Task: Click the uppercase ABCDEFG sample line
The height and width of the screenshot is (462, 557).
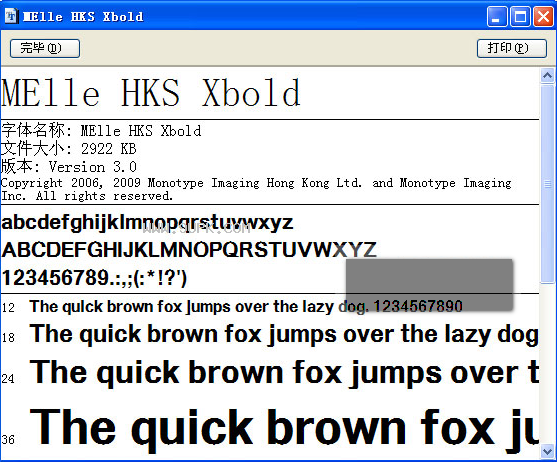Action: pos(189,250)
